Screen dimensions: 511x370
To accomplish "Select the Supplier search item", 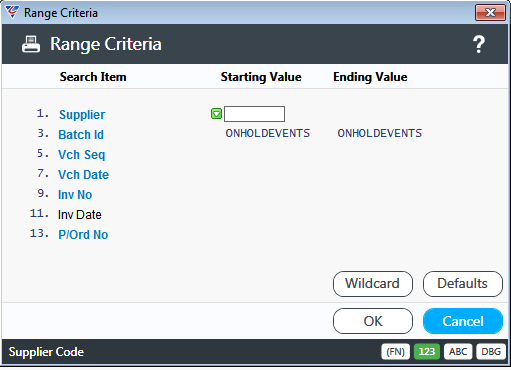I will click(x=82, y=115).
